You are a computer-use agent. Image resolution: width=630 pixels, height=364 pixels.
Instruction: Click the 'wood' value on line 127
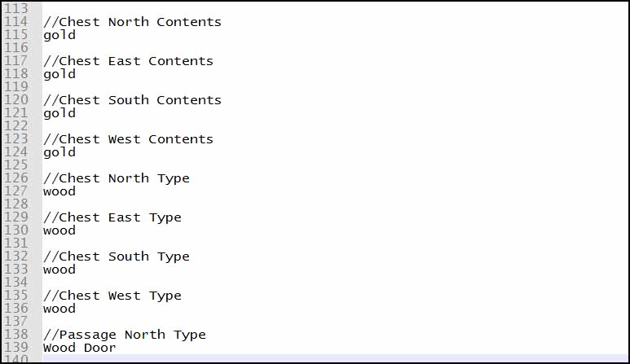tap(59, 191)
